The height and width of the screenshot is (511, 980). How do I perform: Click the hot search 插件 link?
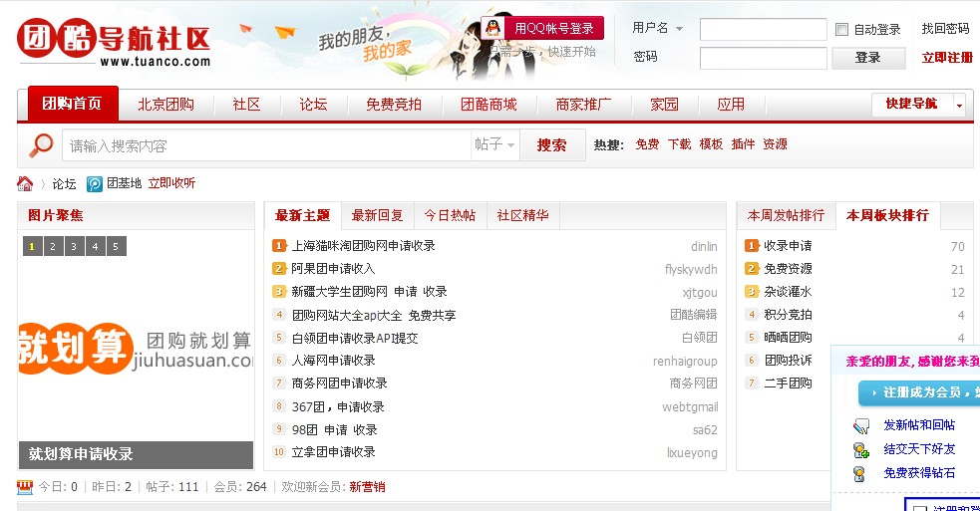(x=743, y=144)
